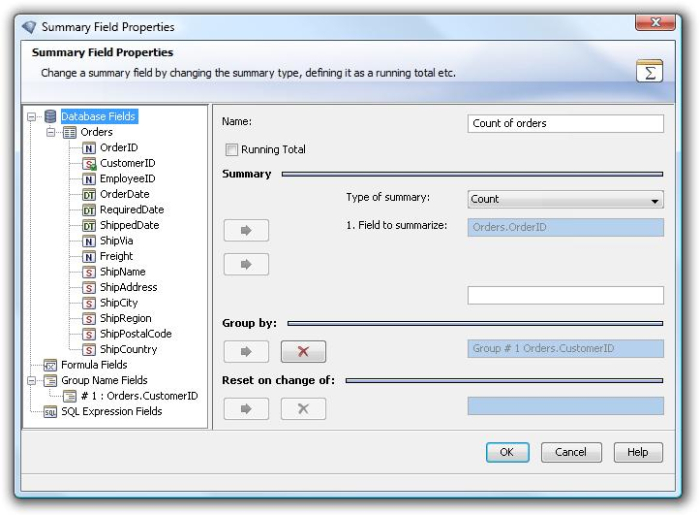Viewport: 700px width, 515px height.
Task: Select ShipRegion in the field tree
Action: tap(125, 319)
